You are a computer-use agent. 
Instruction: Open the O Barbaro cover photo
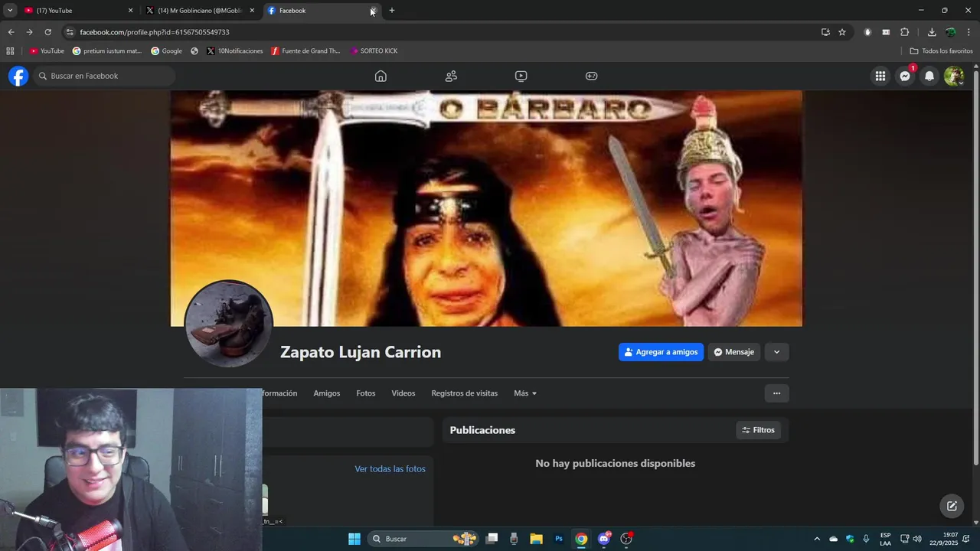[486, 208]
